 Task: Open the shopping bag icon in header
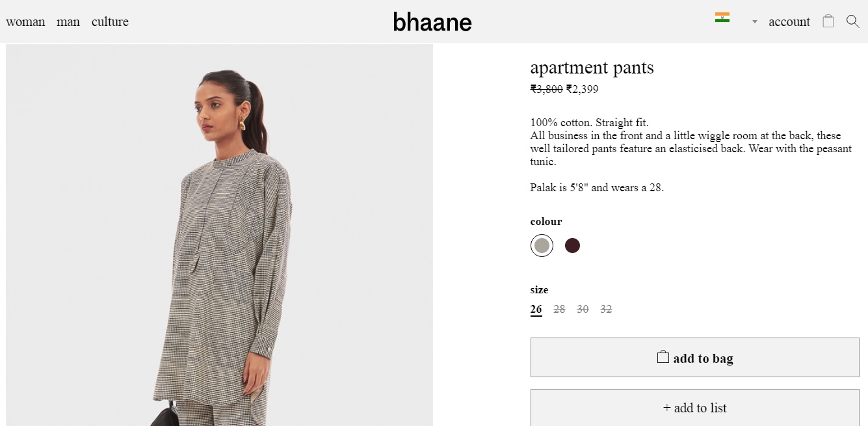coord(828,21)
